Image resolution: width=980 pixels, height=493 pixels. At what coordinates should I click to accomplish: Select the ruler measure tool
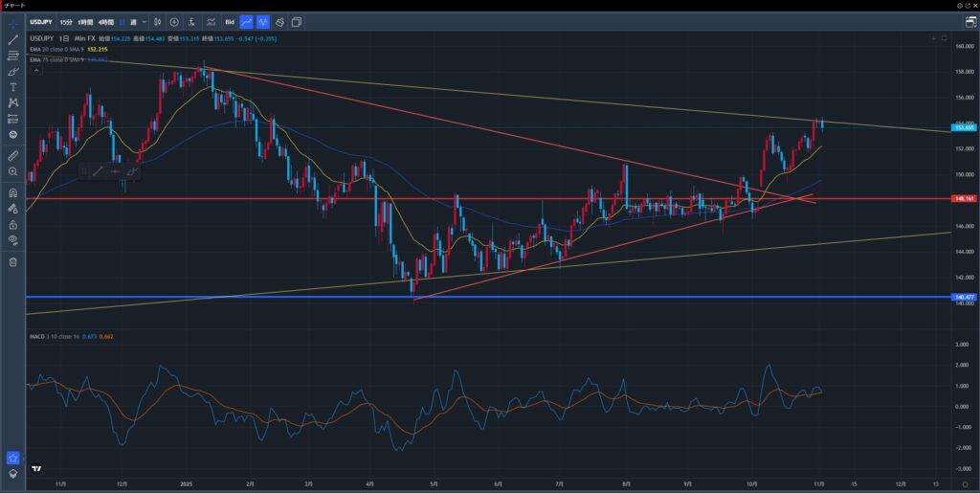tap(13, 154)
